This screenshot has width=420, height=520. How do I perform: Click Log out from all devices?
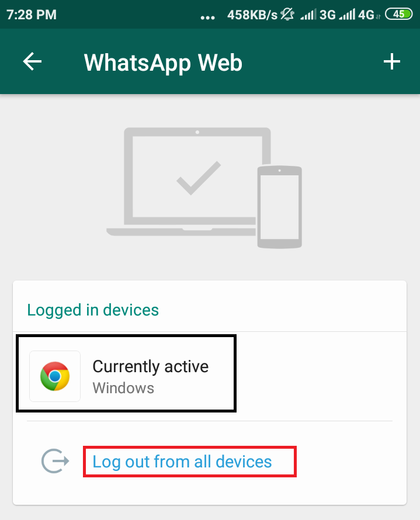point(182,462)
